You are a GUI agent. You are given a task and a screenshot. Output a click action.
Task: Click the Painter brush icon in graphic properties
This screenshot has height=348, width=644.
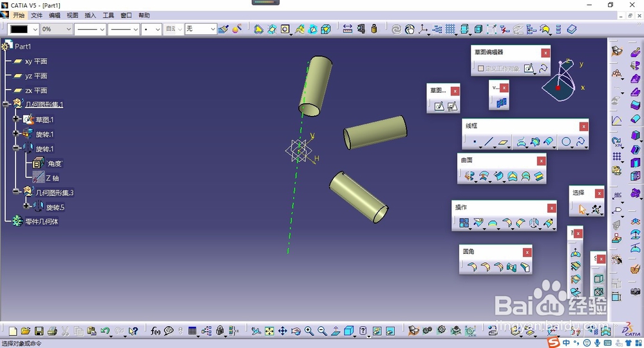[223, 29]
